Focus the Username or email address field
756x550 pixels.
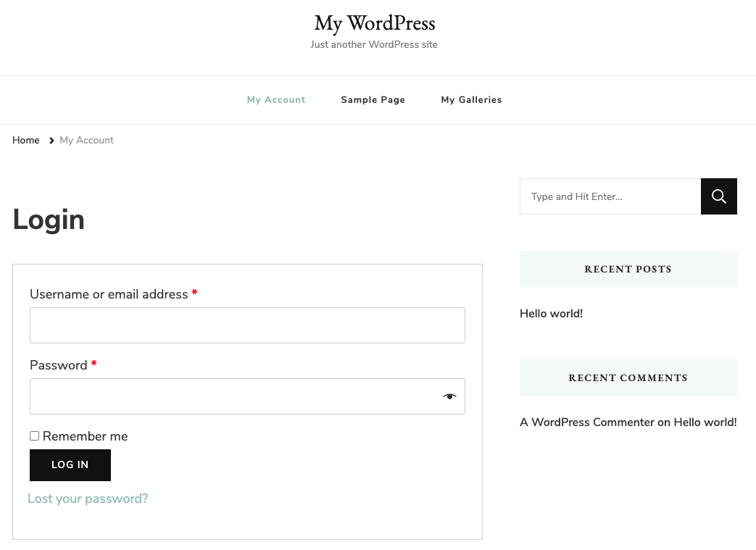tap(247, 325)
